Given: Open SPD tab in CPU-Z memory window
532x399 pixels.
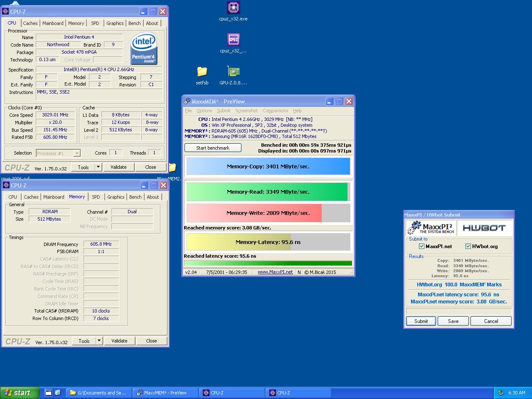Looking at the screenshot, I should 96,197.
